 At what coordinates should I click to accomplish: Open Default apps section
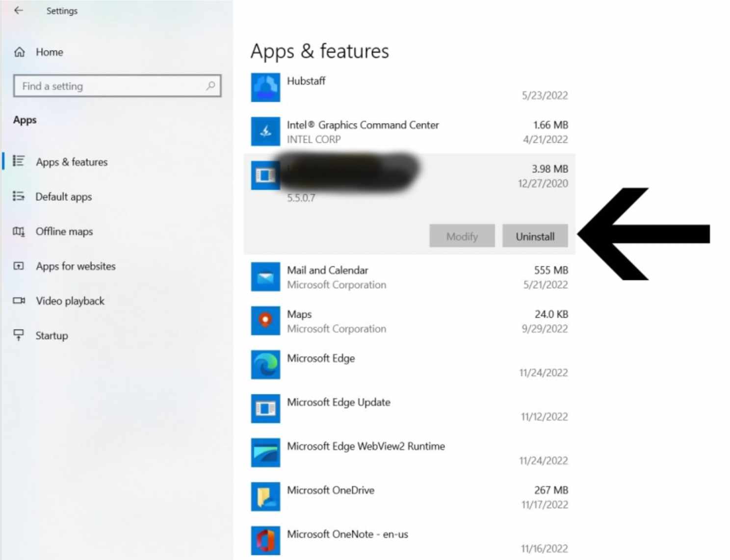tap(64, 197)
